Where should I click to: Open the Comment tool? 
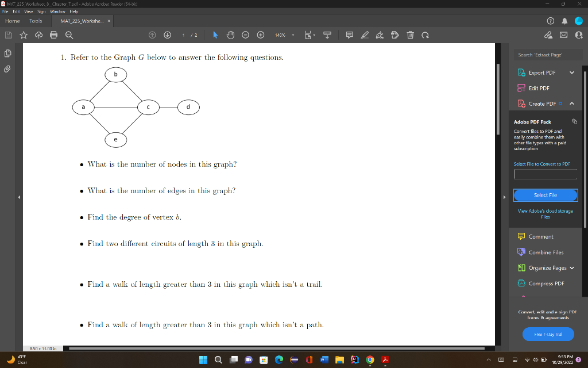(541, 236)
